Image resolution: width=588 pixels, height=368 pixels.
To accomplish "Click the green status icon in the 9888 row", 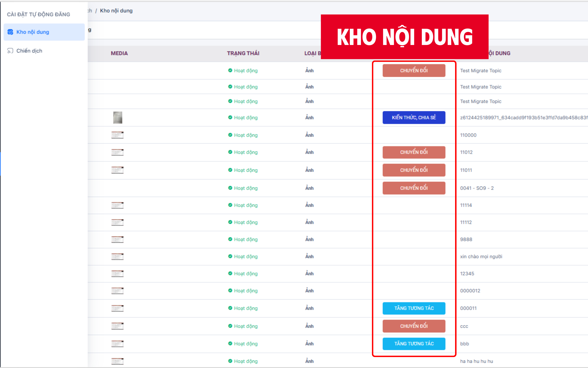I will pos(230,239).
